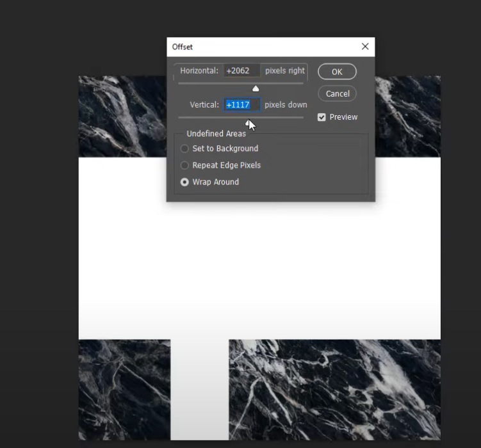Choose Repeat Edge Pixels option
481x448 pixels.
coord(184,166)
